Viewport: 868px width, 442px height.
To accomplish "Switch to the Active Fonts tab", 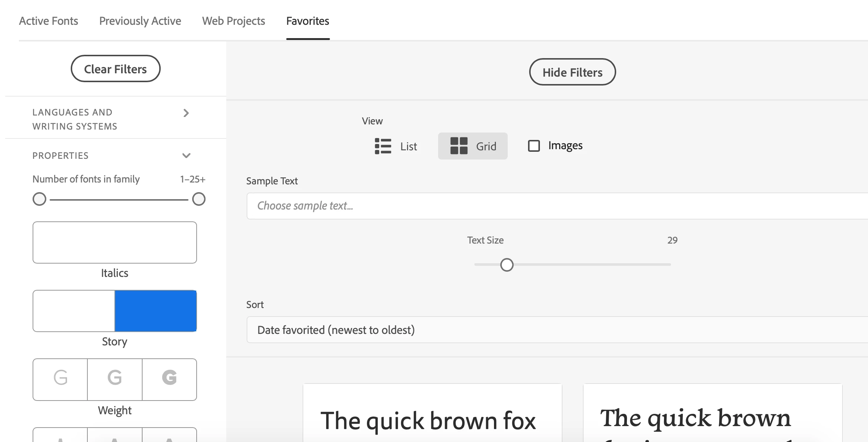I will click(49, 21).
